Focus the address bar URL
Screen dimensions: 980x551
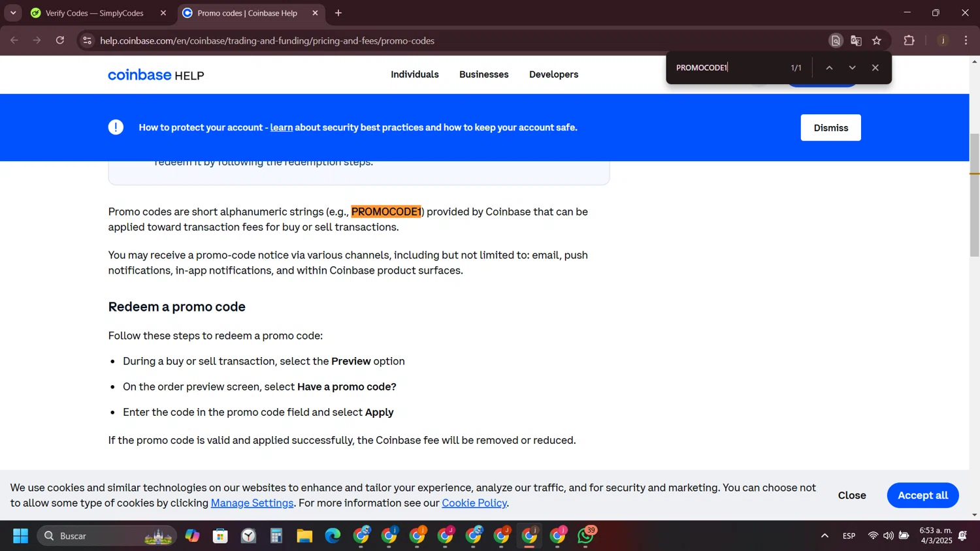click(267, 40)
